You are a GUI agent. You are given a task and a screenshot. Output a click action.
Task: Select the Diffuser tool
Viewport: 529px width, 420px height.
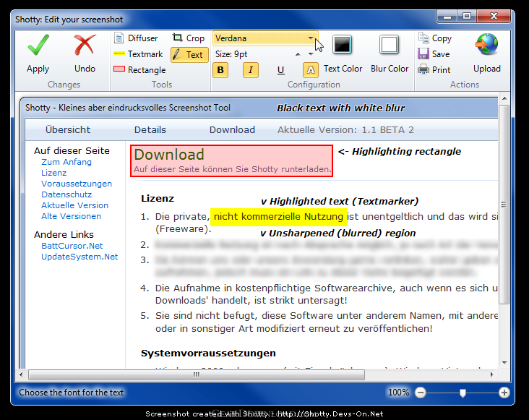[136, 38]
